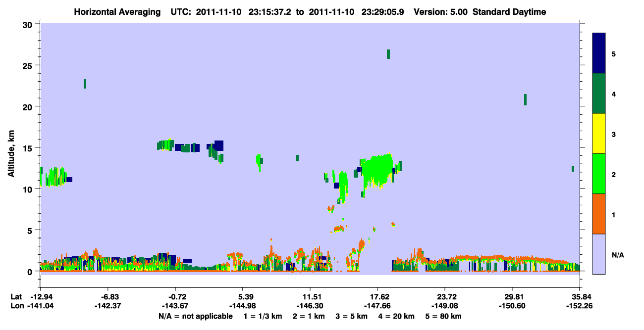Click the lavender N/A color bar segment
This screenshot has width=644, height=330.
(x=599, y=254)
